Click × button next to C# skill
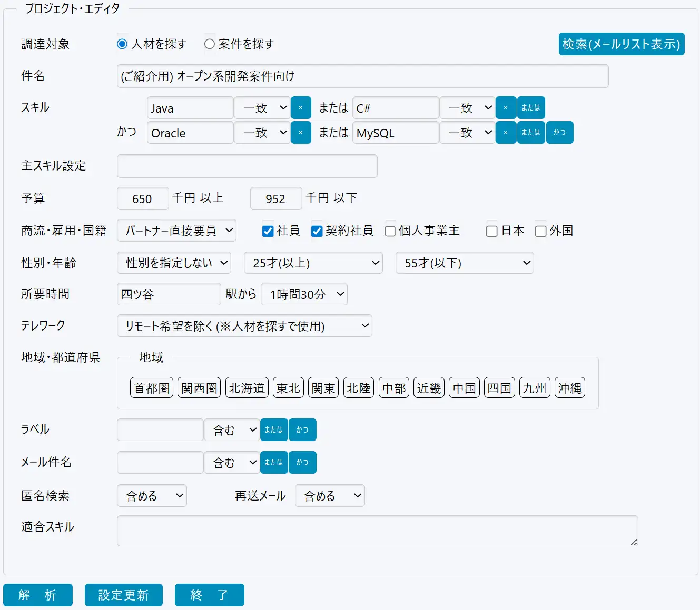This screenshot has height=610, width=700. [x=506, y=108]
